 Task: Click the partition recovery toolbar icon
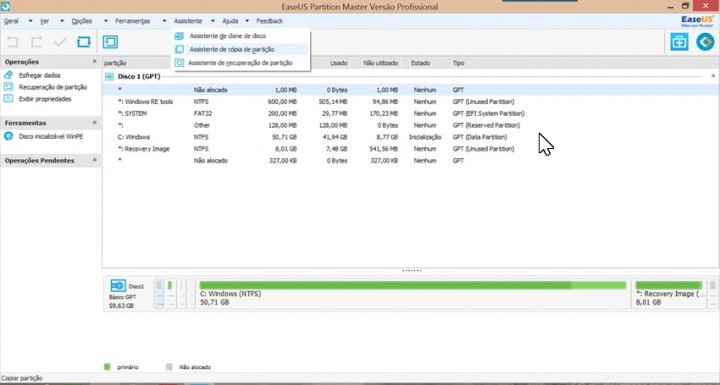tap(110, 42)
